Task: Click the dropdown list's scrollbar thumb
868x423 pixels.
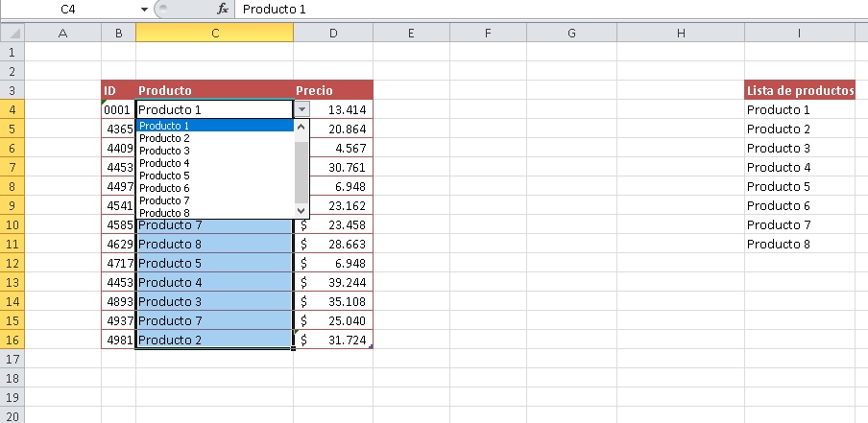Action: (x=301, y=163)
